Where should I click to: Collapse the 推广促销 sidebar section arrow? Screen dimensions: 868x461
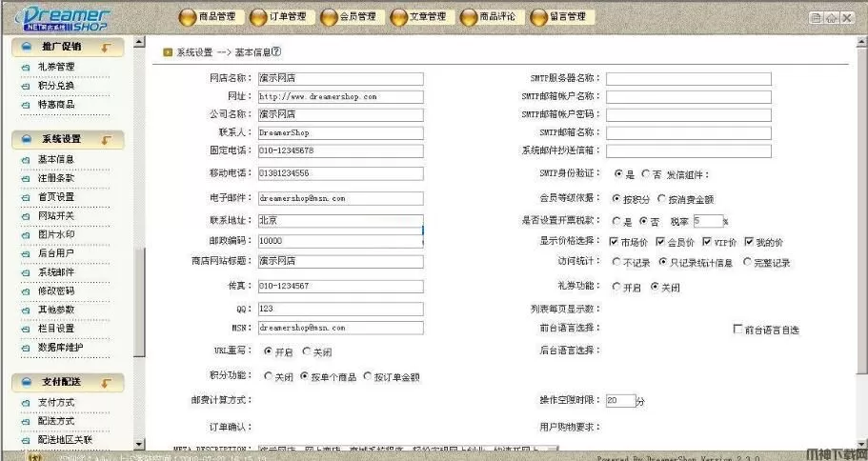click(x=107, y=48)
